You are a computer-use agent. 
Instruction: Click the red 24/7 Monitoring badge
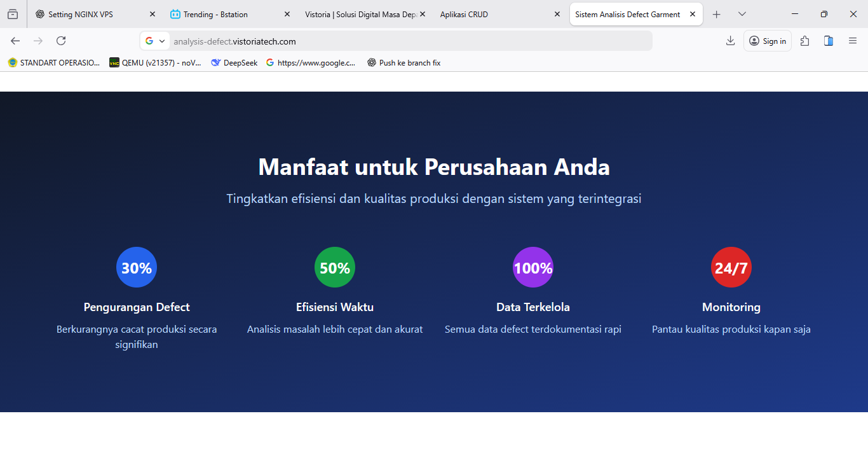[731, 267]
